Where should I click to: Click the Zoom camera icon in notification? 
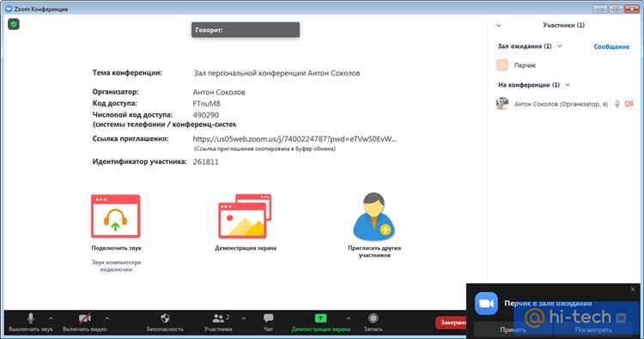[x=486, y=303]
